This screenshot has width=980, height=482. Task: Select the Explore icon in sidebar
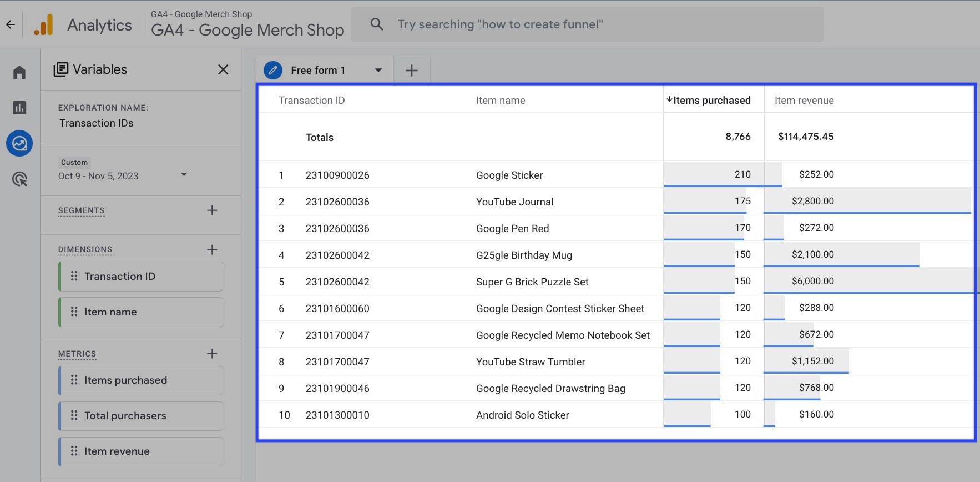click(19, 143)
